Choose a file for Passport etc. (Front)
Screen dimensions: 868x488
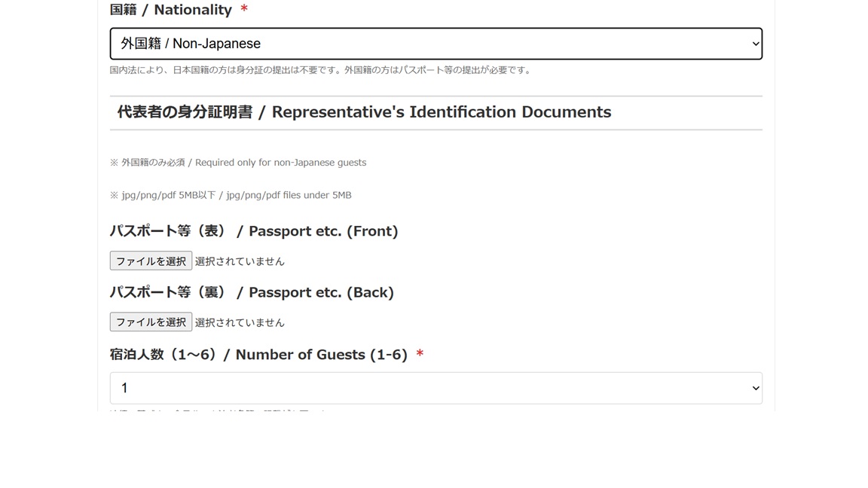coord(151,261)
